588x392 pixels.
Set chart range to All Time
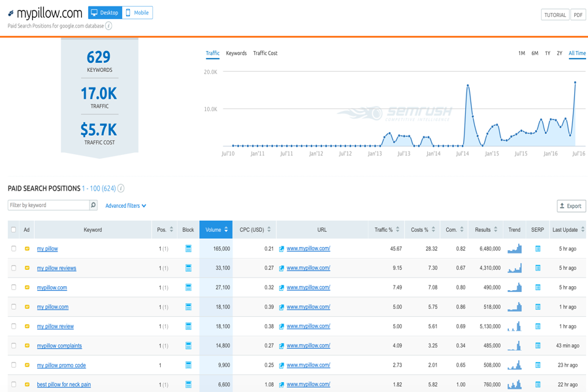click(x=577, y=54)
